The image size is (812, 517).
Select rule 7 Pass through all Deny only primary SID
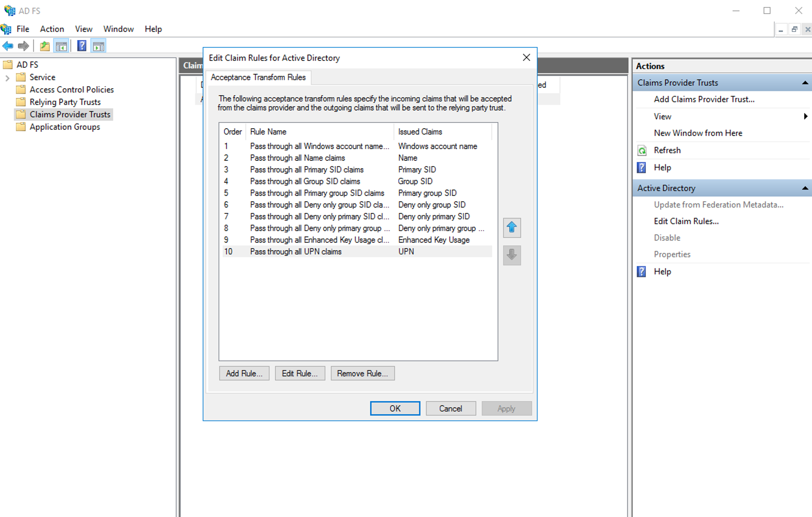point(357,216)
